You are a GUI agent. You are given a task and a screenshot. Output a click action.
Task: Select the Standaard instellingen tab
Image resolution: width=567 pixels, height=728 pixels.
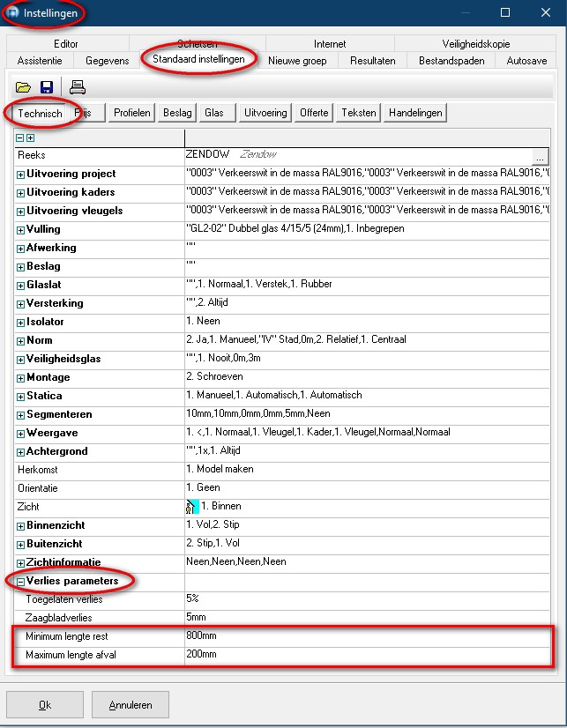point(198,59)
